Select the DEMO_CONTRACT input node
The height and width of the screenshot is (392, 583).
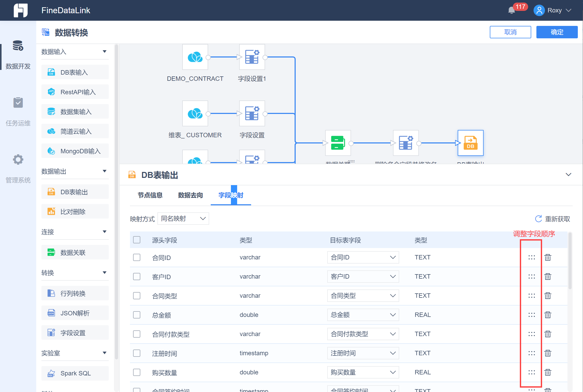tap(195, 57)
